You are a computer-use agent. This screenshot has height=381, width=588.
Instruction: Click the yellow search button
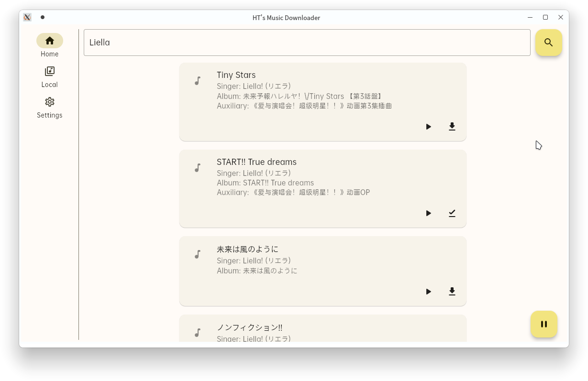tap(548, 43)
